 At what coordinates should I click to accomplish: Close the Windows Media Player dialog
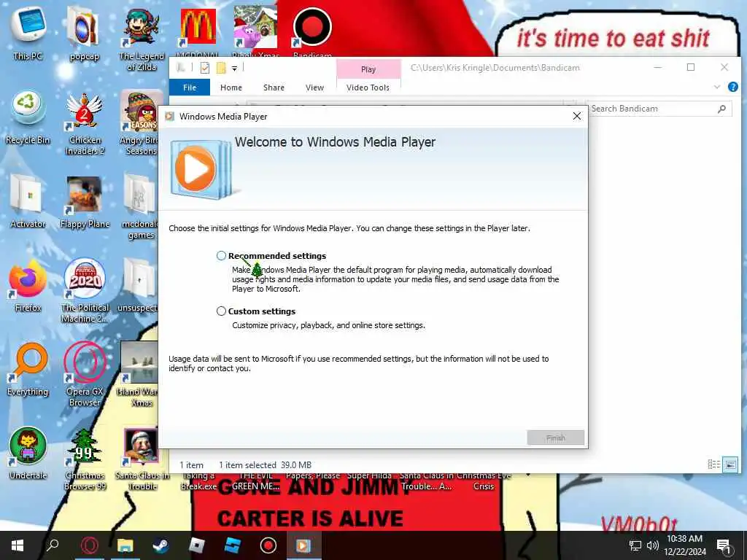click(577, 116)
